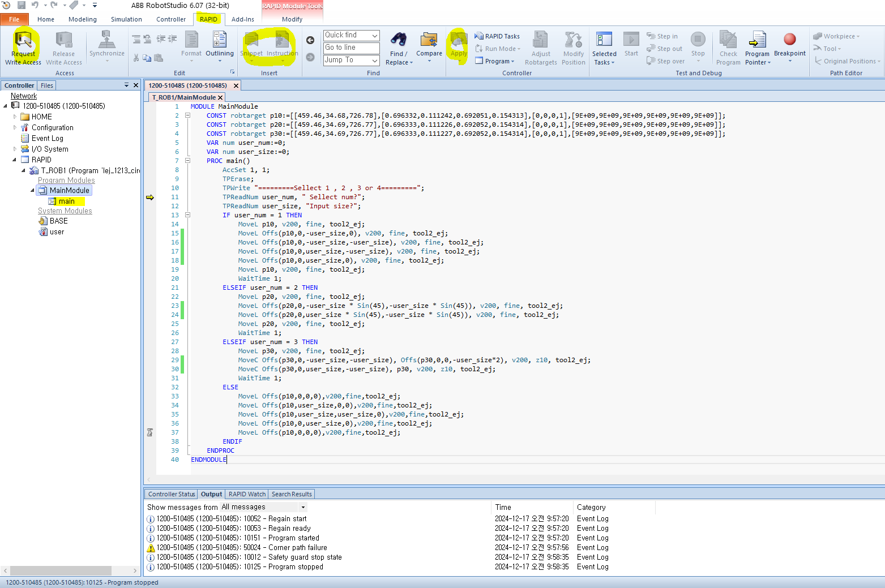Open the Search Results tab
885x588 pixels.
(x=292, y=494)
